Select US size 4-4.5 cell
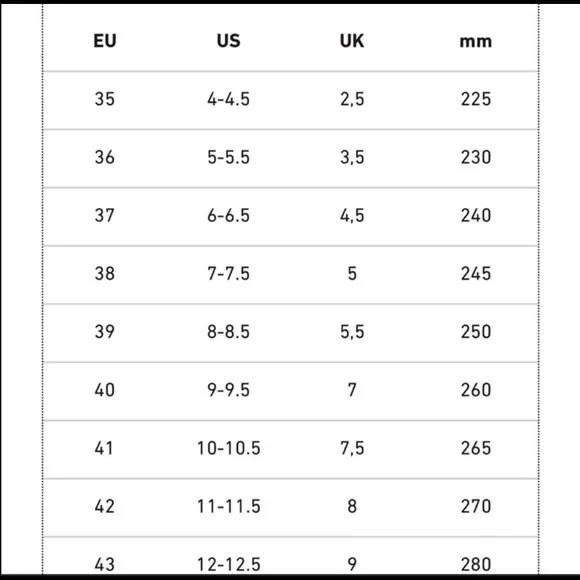The width and height of the screenshot is (580, 580). point(228,99)
